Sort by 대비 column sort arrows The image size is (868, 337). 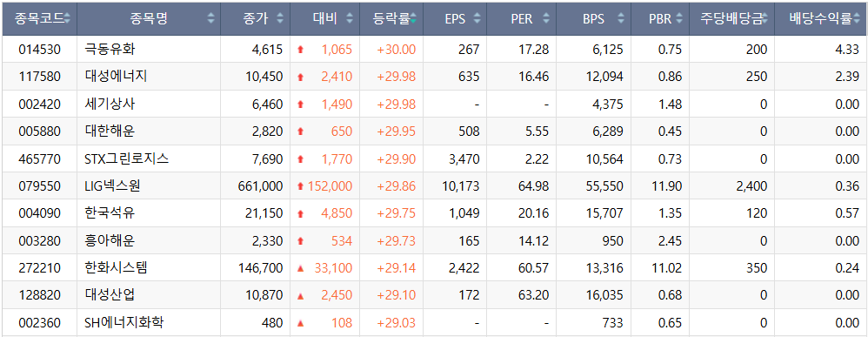pos(350,19)
